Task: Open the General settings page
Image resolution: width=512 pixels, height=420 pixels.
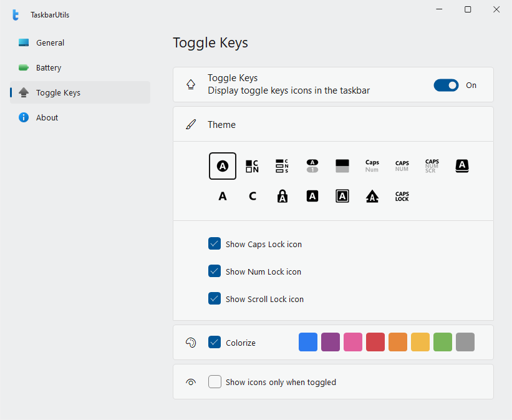Action: click(50, 43)
